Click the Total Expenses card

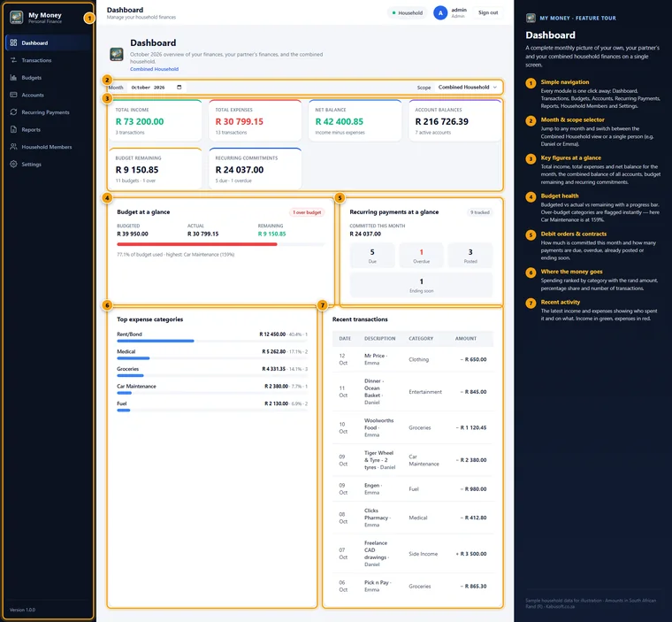pyautogui.click(x=255, y=120)
